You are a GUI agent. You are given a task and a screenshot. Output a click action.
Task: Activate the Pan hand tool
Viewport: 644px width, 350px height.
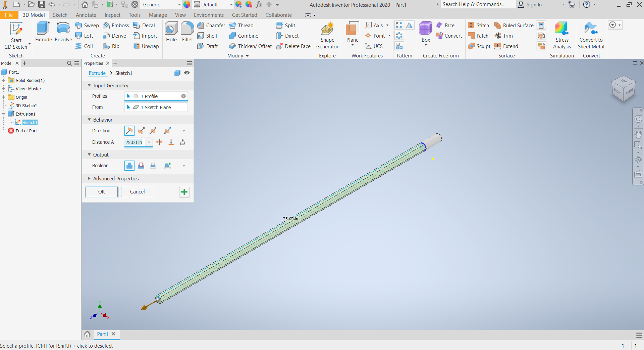pos(638,134)
